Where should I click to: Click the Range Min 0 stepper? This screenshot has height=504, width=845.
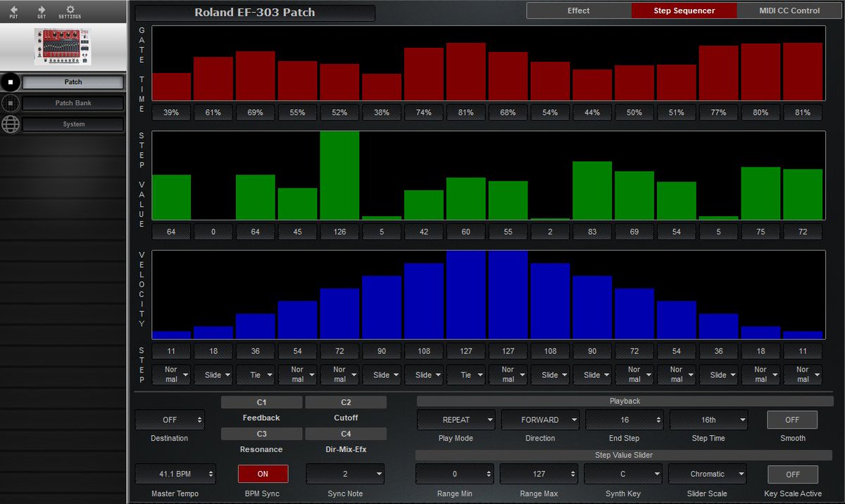454,474
